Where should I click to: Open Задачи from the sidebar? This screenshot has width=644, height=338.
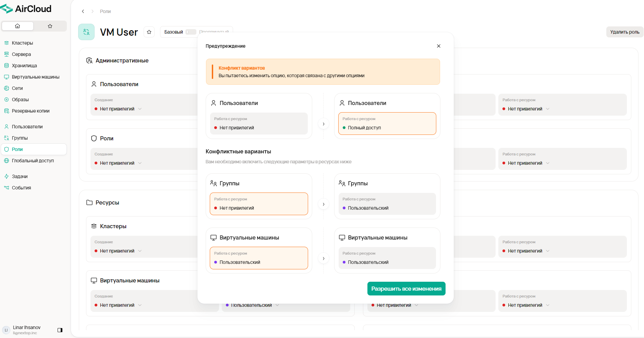[x=20, y=176]
